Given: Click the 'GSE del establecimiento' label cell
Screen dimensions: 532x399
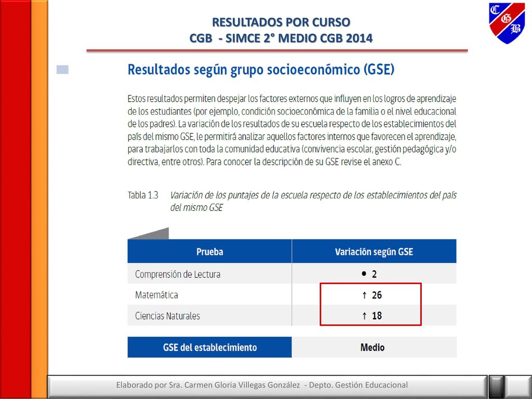Looking at the screenshot, I should pyautogui.click(x=210, y=347).
